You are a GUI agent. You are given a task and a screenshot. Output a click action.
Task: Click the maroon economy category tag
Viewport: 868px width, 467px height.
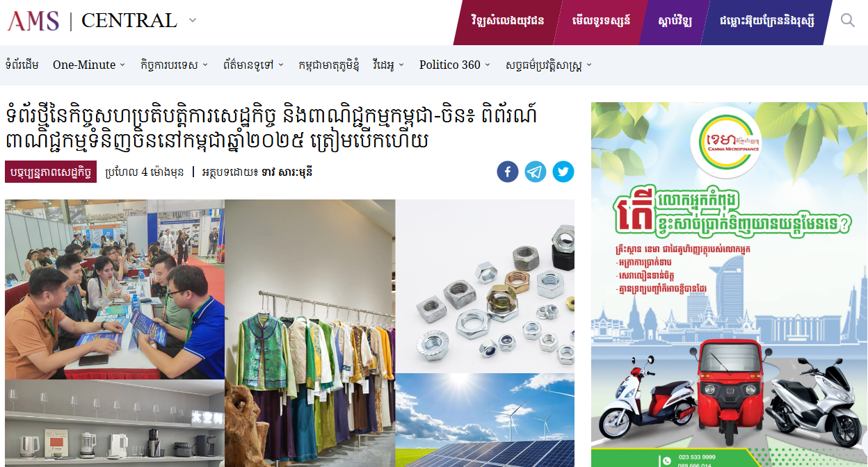(x=50, y=172)
